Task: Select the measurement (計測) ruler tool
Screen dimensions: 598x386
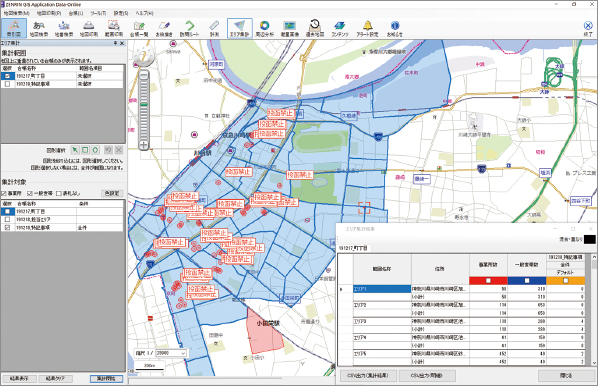Action: click(x=214, y=29)
